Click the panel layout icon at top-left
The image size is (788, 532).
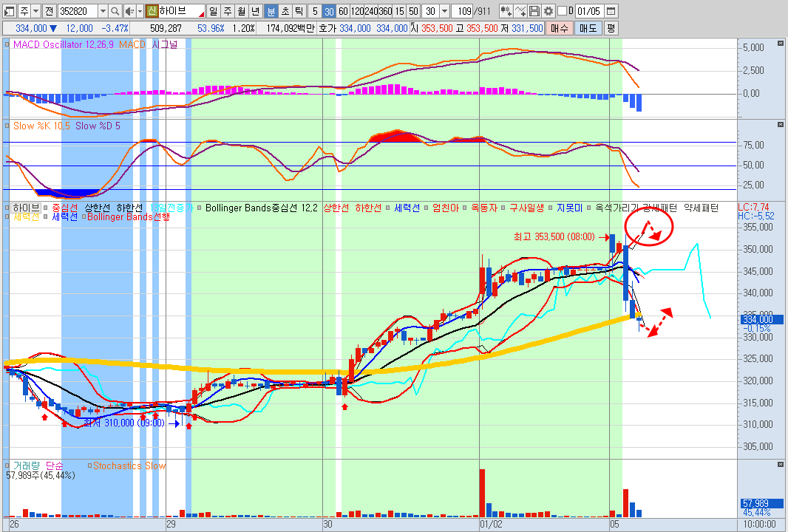(10, 11)
